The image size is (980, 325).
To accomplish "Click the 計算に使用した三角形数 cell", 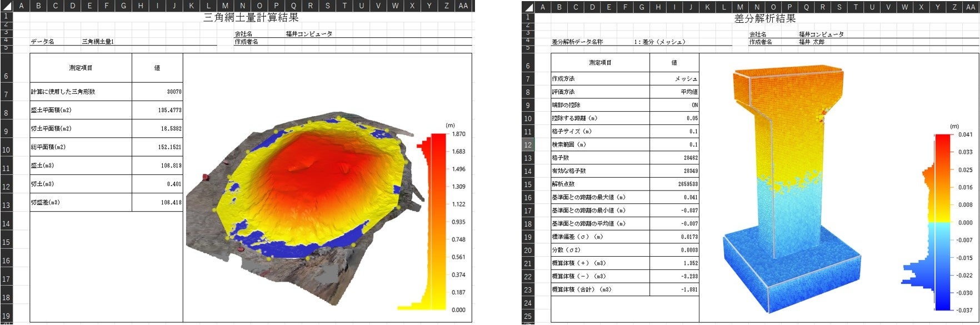I will pyautogui.click(x=81, y=92).
